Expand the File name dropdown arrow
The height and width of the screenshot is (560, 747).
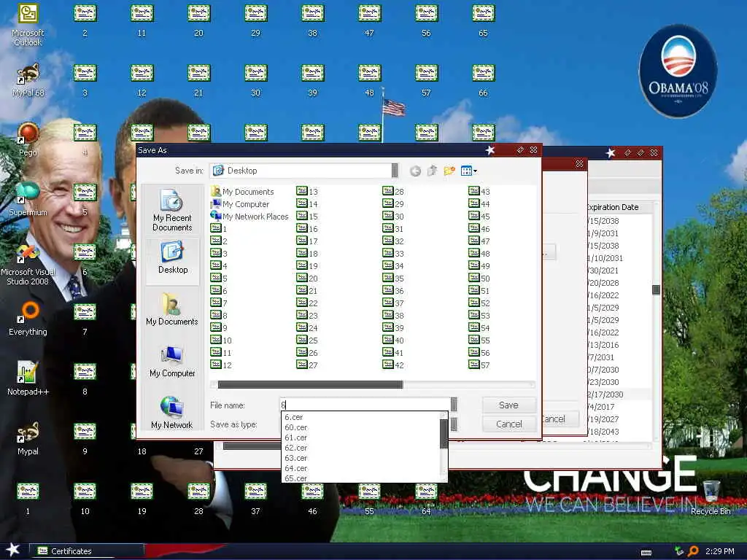click(454, 405)
